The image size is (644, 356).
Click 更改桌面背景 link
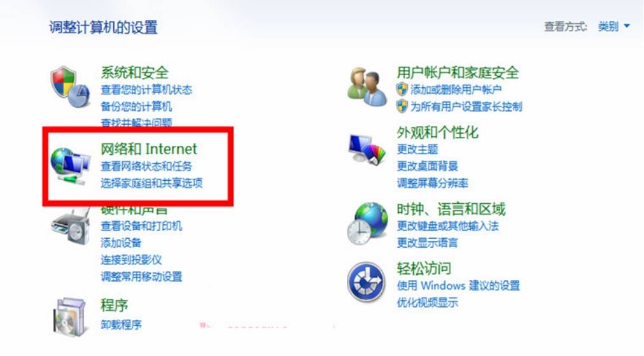(428, 166)
